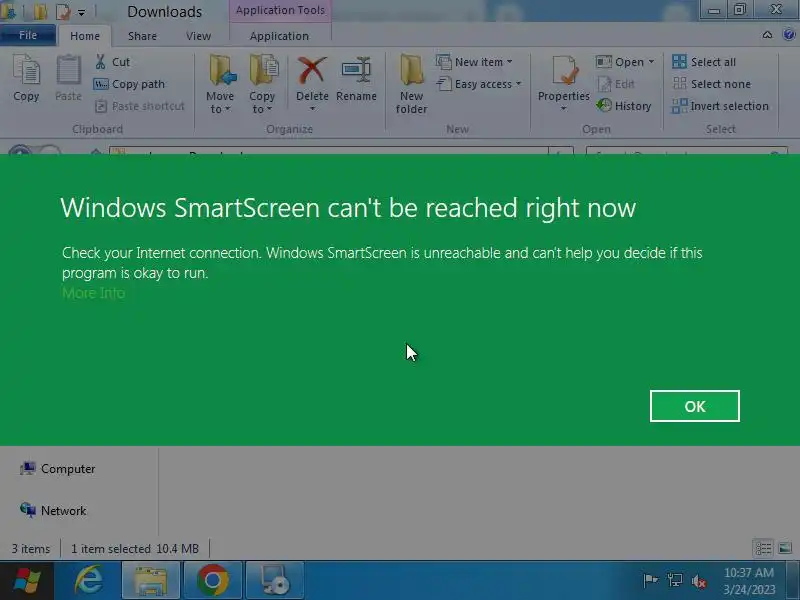Viewport: 800px width, 600px height.
Task: Click the Cut scissors icon
Action: coord(101,62)
